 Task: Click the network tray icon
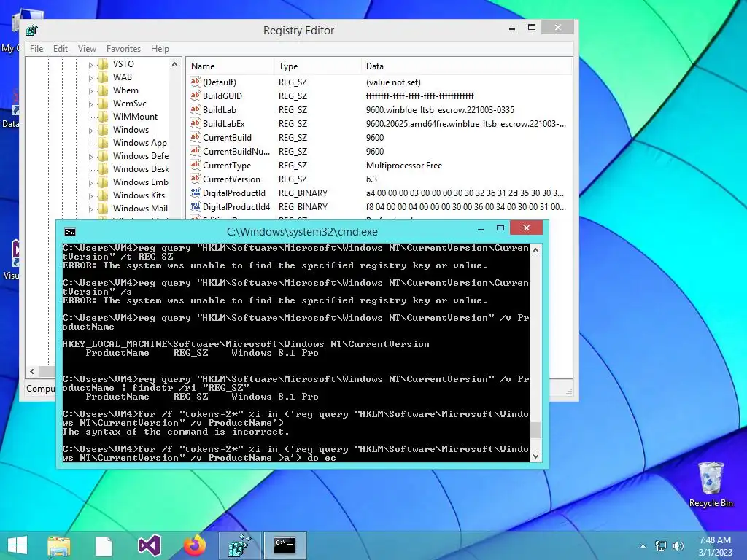click(x=661, y=546)
